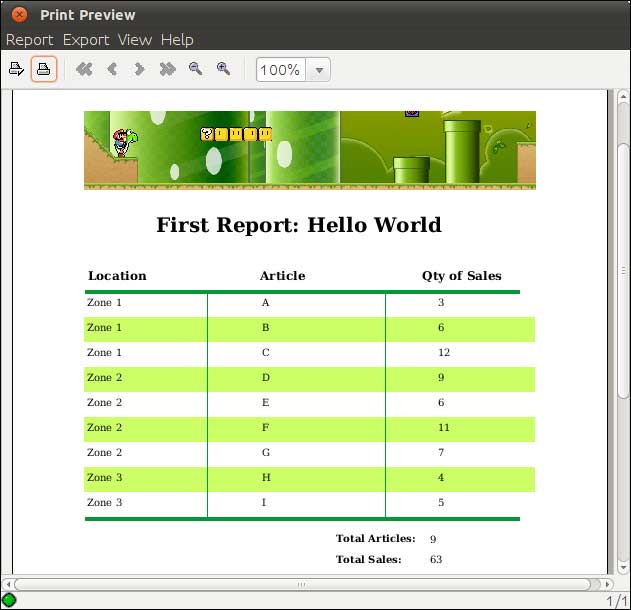Jump to the last page

tap(167, 69)
